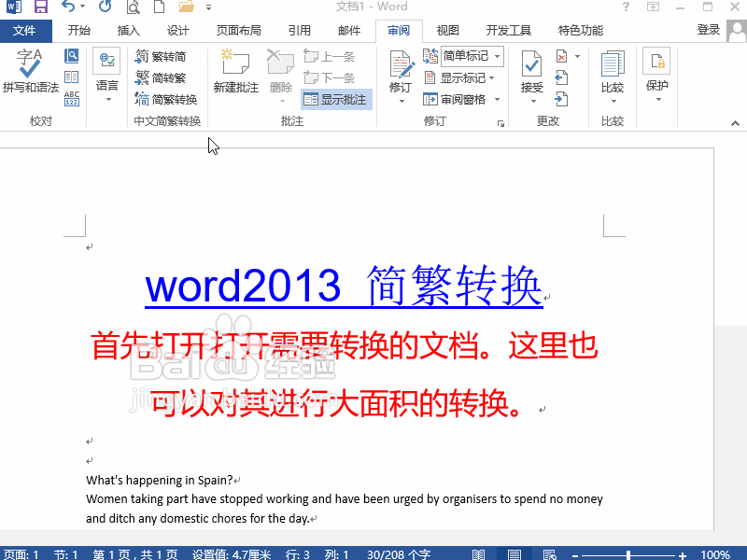Collapse the ribbon with arrow
Image resolution: width=747 pixels, height=560 pixels.
[735, 123]
